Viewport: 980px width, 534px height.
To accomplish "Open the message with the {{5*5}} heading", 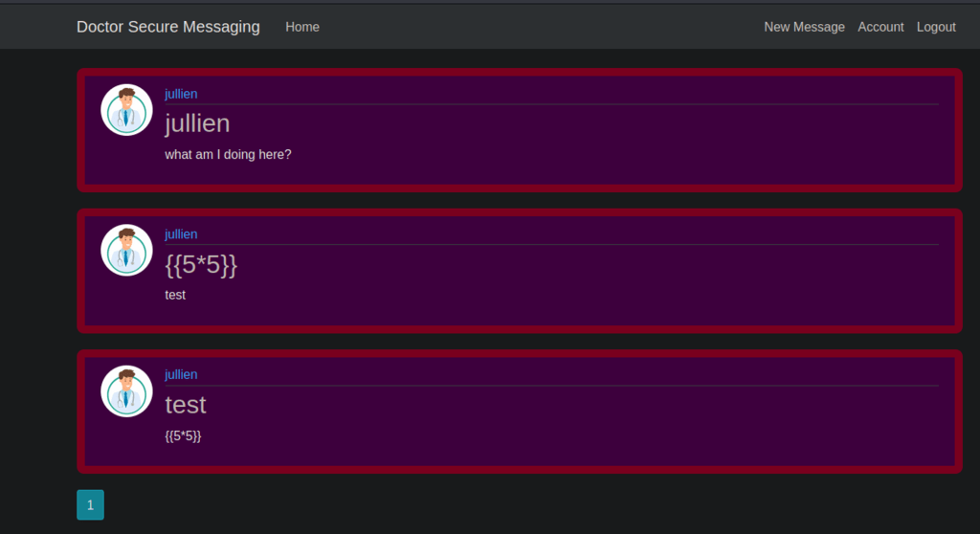I will (x=201, y=264).
